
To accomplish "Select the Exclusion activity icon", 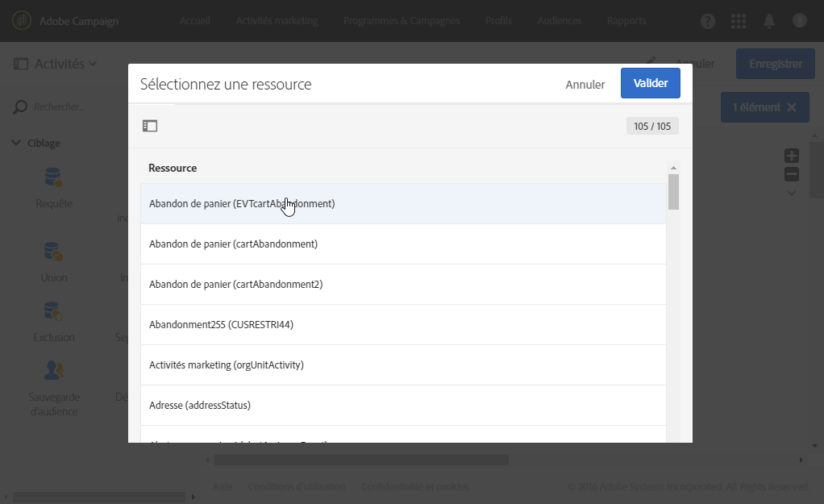I will [54, 311].
